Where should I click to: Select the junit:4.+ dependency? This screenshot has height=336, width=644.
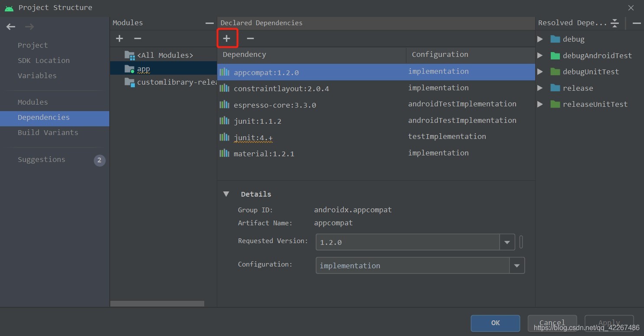coord(376,137)
